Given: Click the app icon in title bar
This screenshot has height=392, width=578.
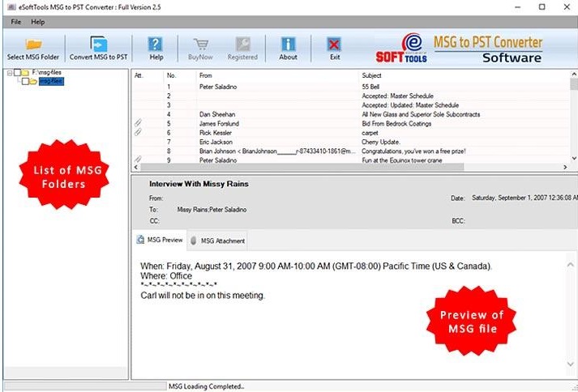Looking at the screenshot, I should pyautogui.click(x=11, y=7).
